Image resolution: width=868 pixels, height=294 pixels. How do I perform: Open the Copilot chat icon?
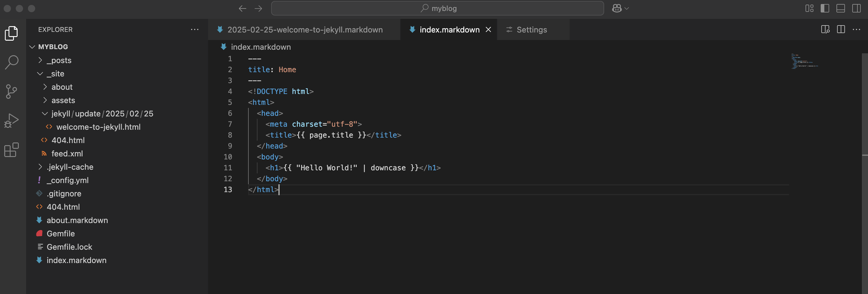(617, 8)
